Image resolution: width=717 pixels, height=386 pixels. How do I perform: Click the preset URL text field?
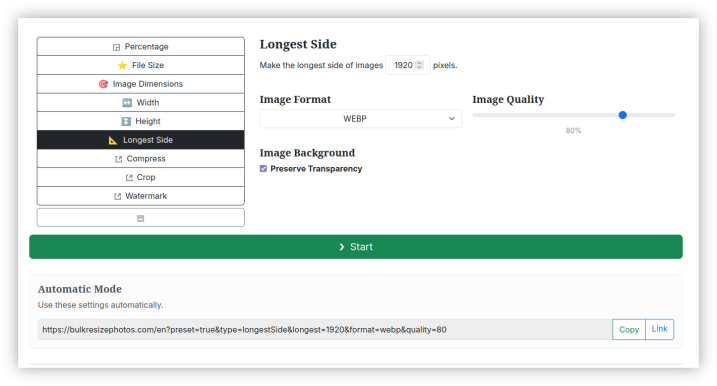click(x=325, y=330)
